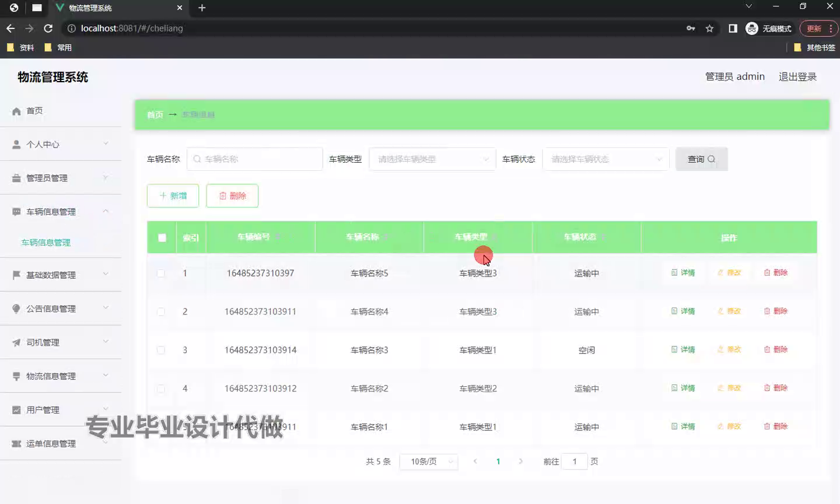
Task: Open 详情 for 车辆名称4 row
Action: click(683, 311)
